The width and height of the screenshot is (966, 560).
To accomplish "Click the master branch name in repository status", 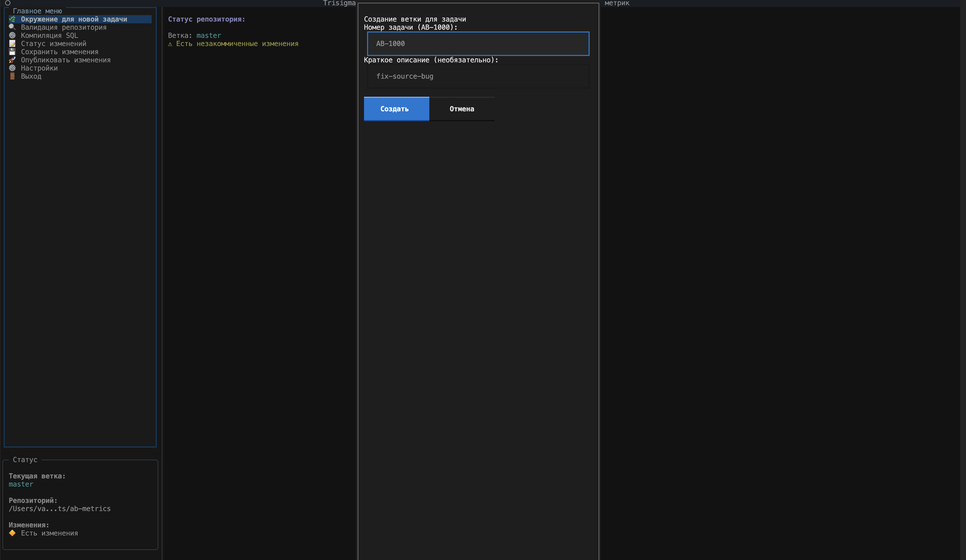I will 209,35.
